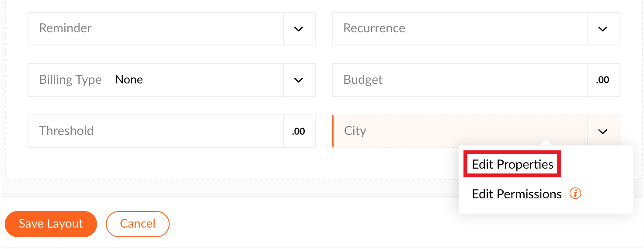This screenshot has width=644, height=249.
Task: Expand the Recurrence dropdown chevron
Action: coord(603,29)
